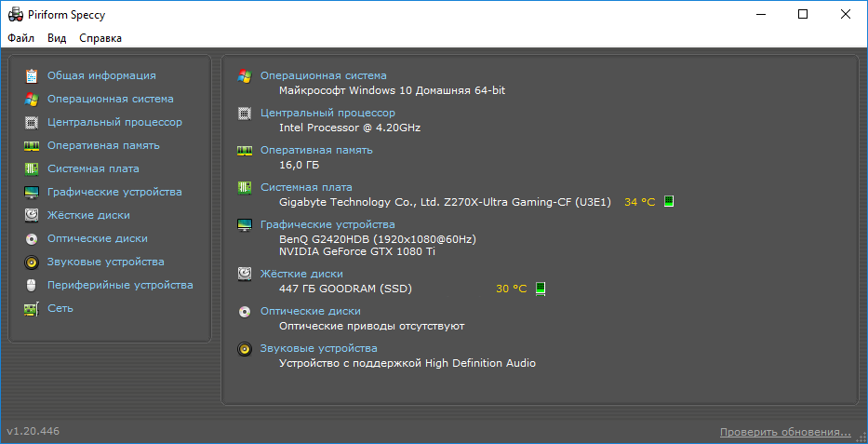
Task: Click the Общая информация clipboard icon in sidebar
Action: coord(32,75)
